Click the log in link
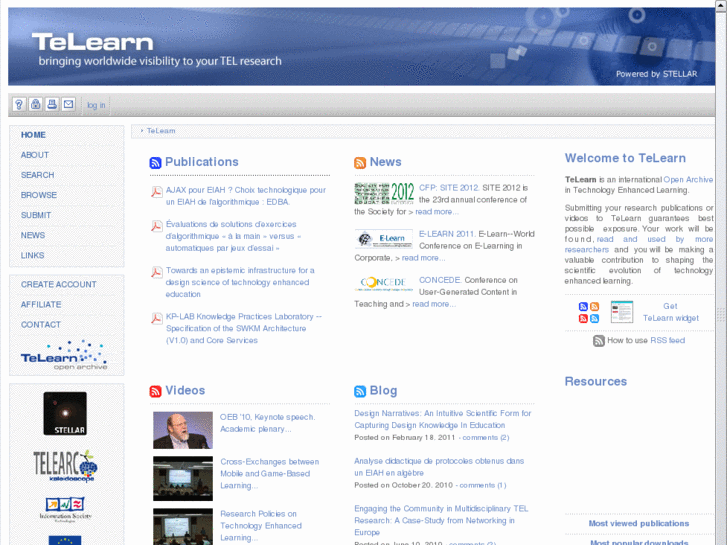This screenshot has width=727, height=545. click(x=96, y=105)
